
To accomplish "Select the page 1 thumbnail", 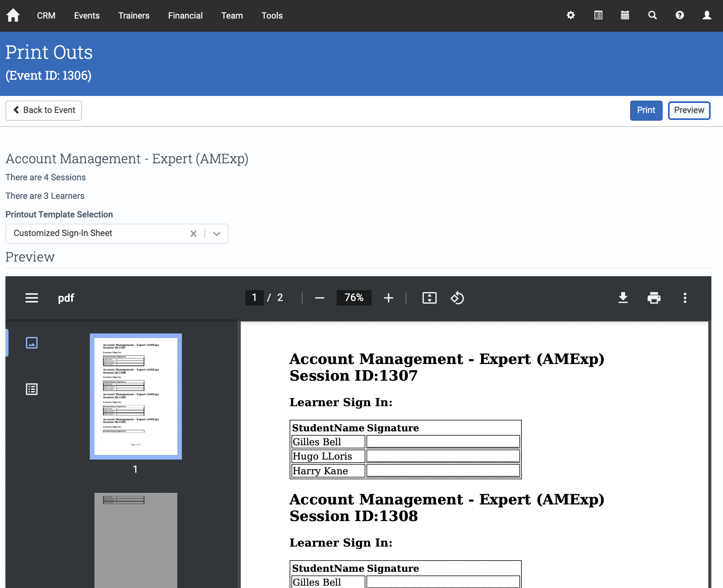I will pos(136,397).
